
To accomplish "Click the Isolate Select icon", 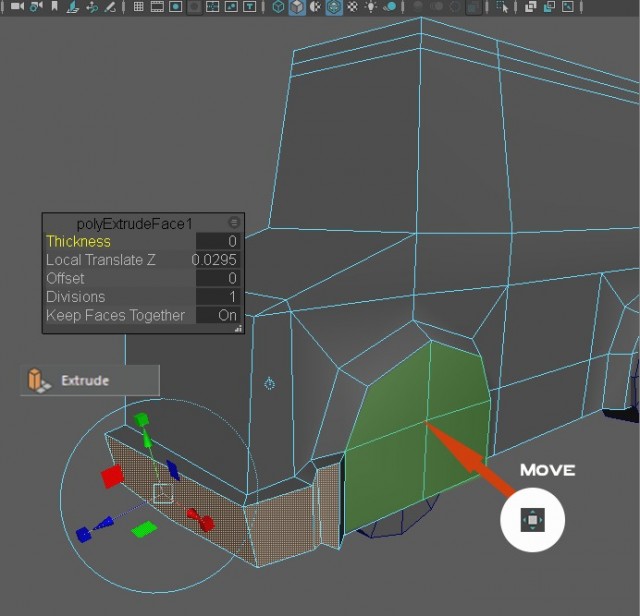I will click(502, 7).
